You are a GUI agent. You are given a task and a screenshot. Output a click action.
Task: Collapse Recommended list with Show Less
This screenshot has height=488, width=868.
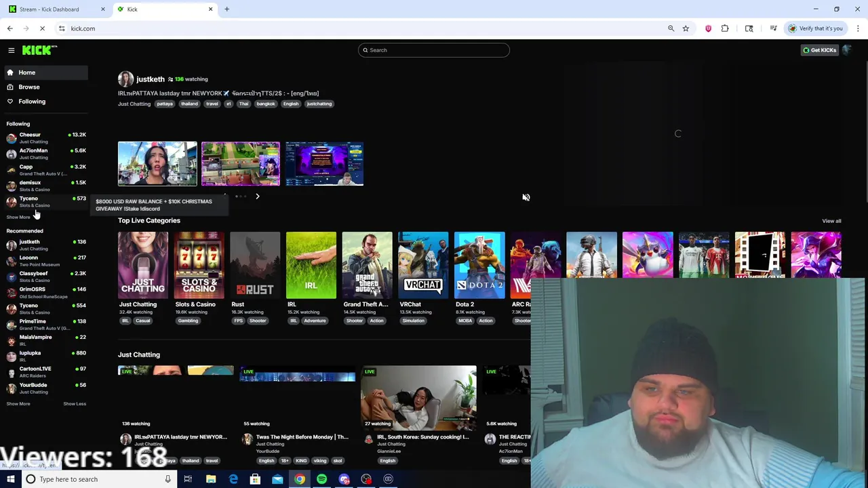(x=75, y=404)
